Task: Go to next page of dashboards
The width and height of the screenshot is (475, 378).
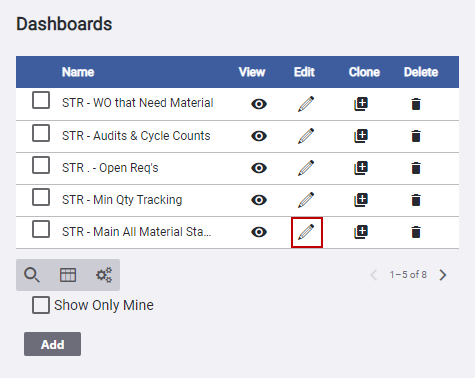Action: pos(443,275)
